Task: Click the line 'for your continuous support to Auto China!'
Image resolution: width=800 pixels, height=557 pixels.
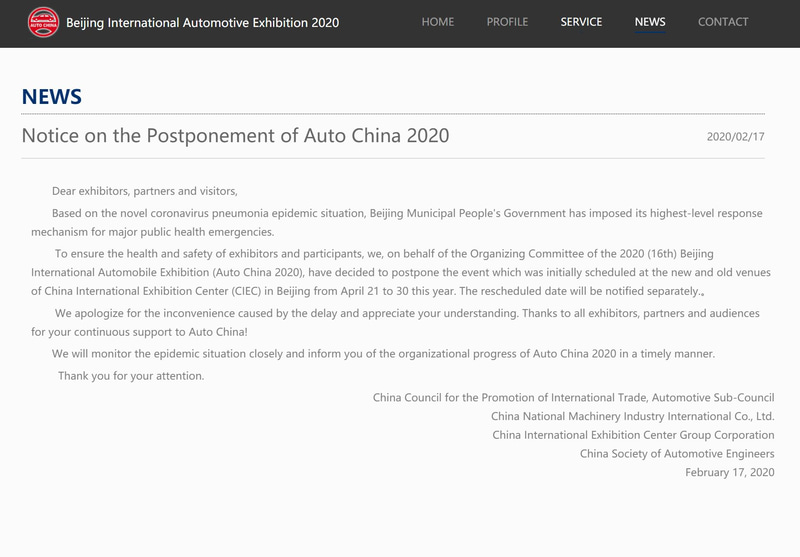Action: pyautogui.click(x=139, y=332)
